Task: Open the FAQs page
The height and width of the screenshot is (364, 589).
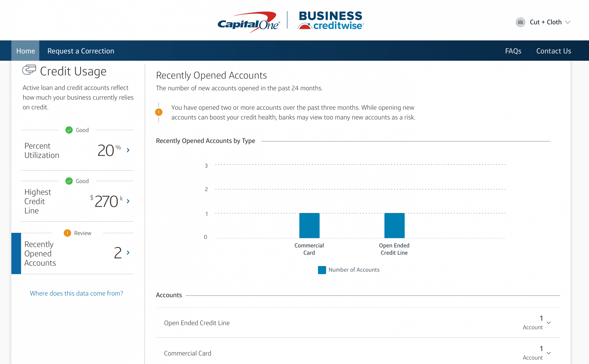Action: tap(513, 51)
